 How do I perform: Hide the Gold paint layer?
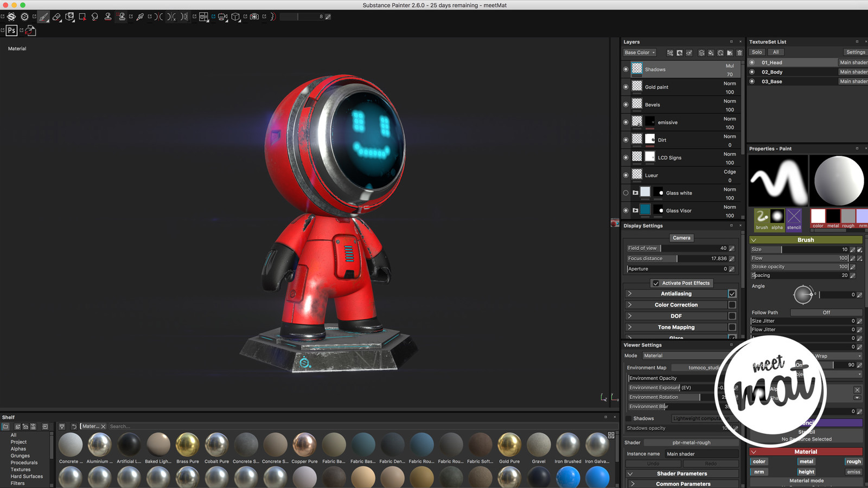tap(626, 87)
